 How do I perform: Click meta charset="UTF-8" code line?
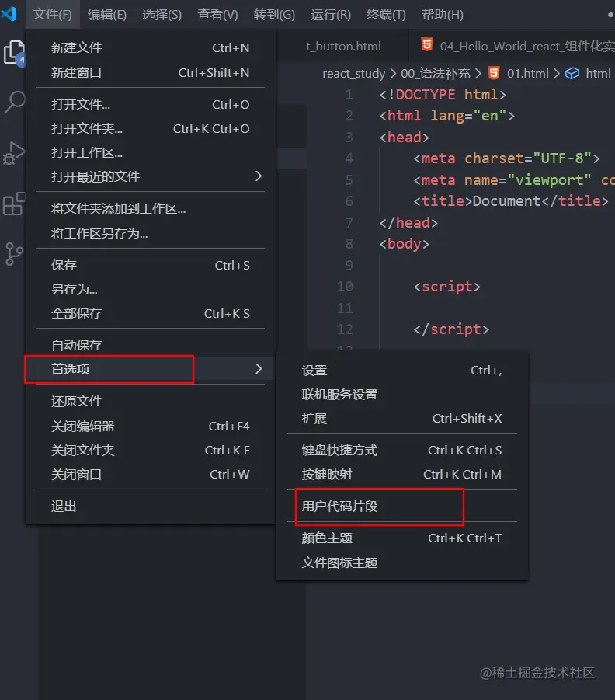tap(506, 158)
